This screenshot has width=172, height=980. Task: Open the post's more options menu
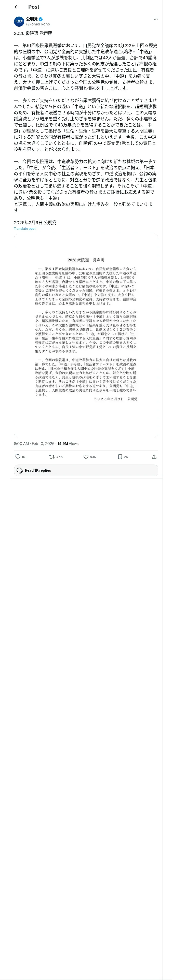pos(156,19)
